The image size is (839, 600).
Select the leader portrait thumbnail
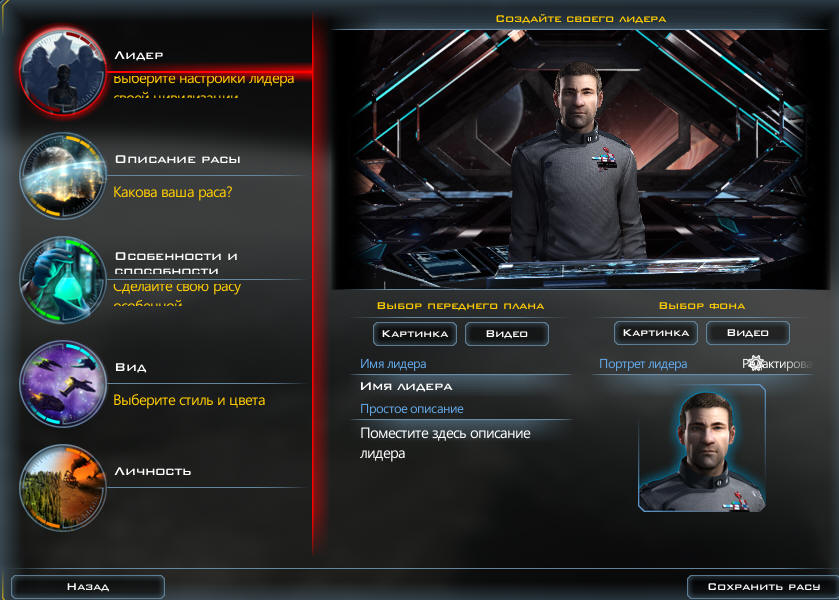(x=702, y=449)
